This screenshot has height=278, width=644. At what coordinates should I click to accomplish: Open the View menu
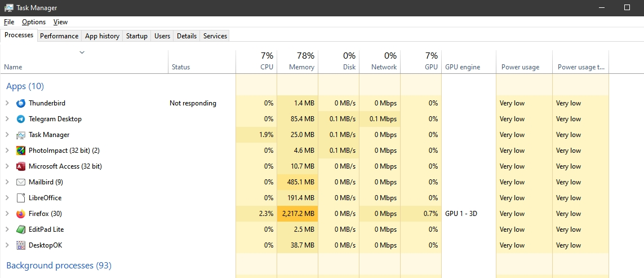coord(60,22)
